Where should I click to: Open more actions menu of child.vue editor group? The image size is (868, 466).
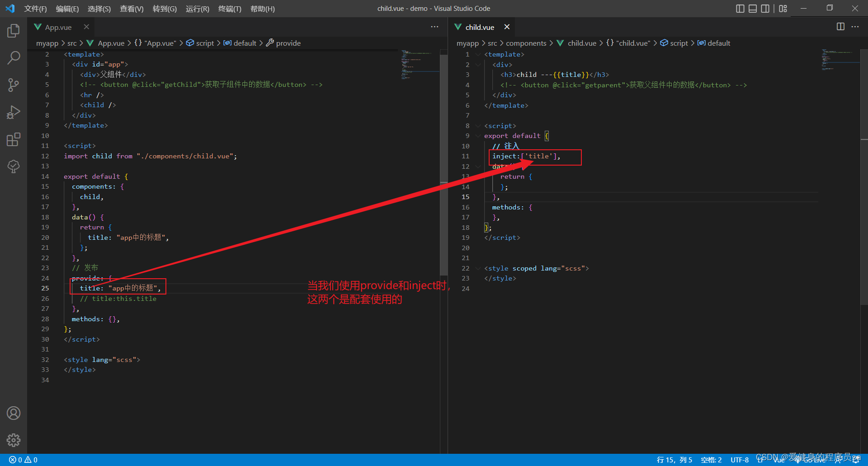855,27
